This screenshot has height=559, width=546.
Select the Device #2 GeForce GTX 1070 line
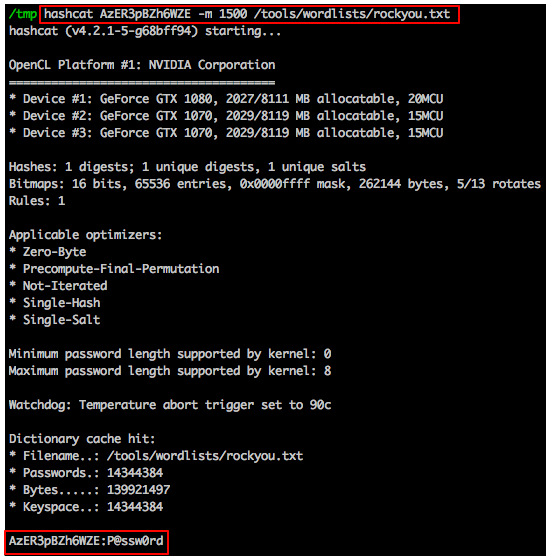(226, 116)
